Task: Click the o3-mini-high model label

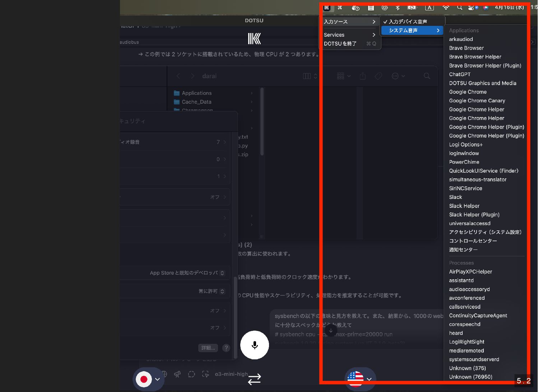Action: pyautogui.click(x=231, y=374)
